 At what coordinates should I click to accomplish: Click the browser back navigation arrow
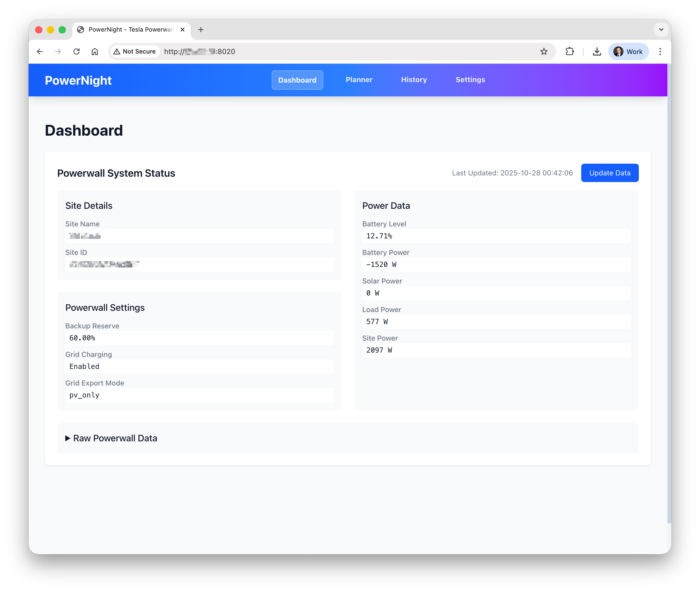click(x=40, y=51)
